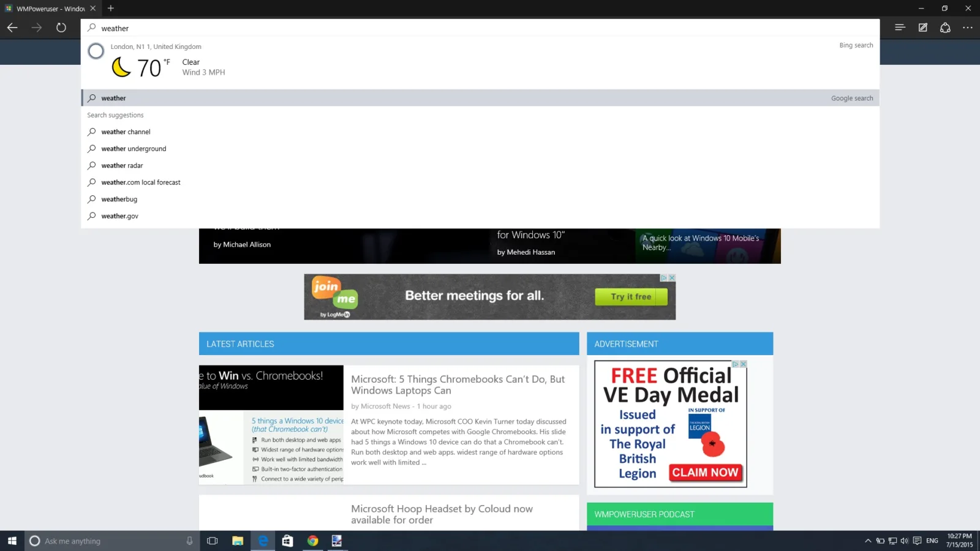This screenshot has height=551, width=980.
Task: Go back using the browser back arrow
Action: tap(12, 28)
